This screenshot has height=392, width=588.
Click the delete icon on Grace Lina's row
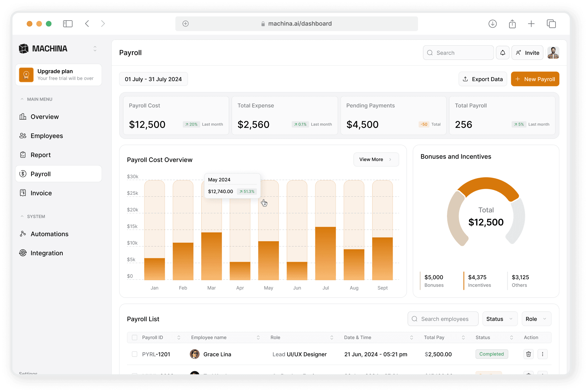528,354
